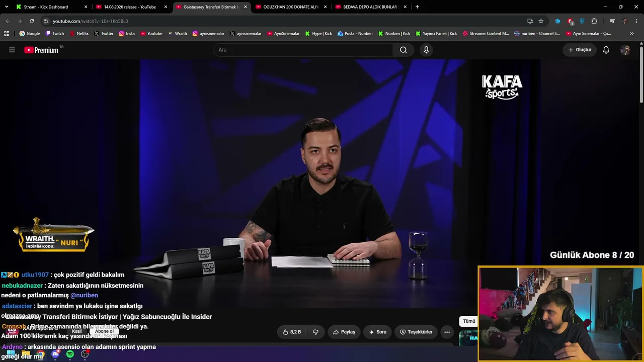Viewport: 644px width, 362px height.
Task: Close the OGUZKHAN 20K DONATE tab
Action: [325, 7]
